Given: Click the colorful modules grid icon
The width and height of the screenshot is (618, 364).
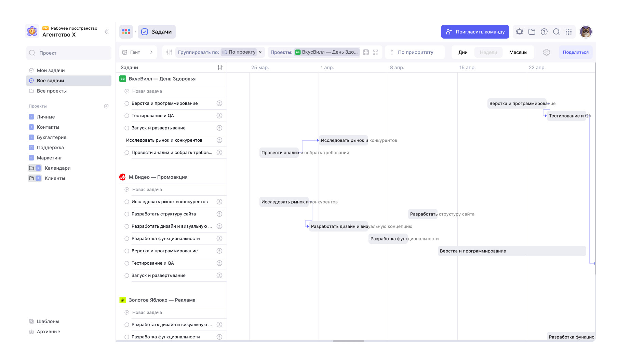Looking at the screenshot, I should [x=126, y=32].
